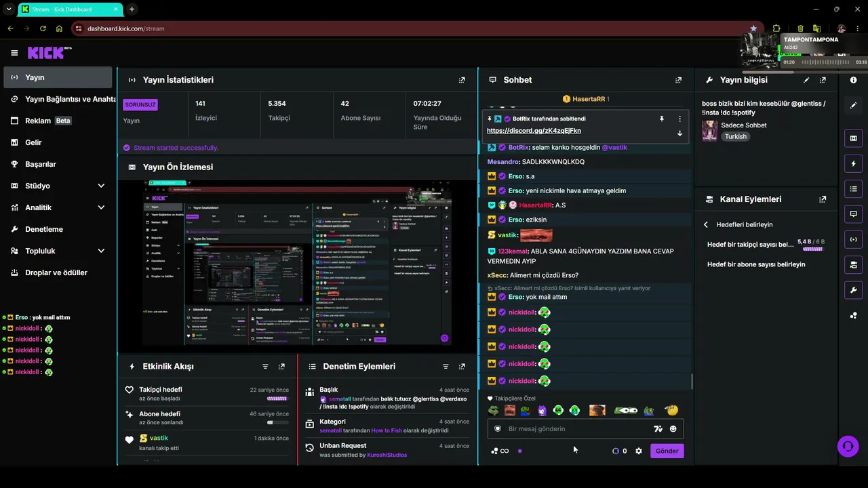Open the Gelir sidebar item

click(58, 142)
